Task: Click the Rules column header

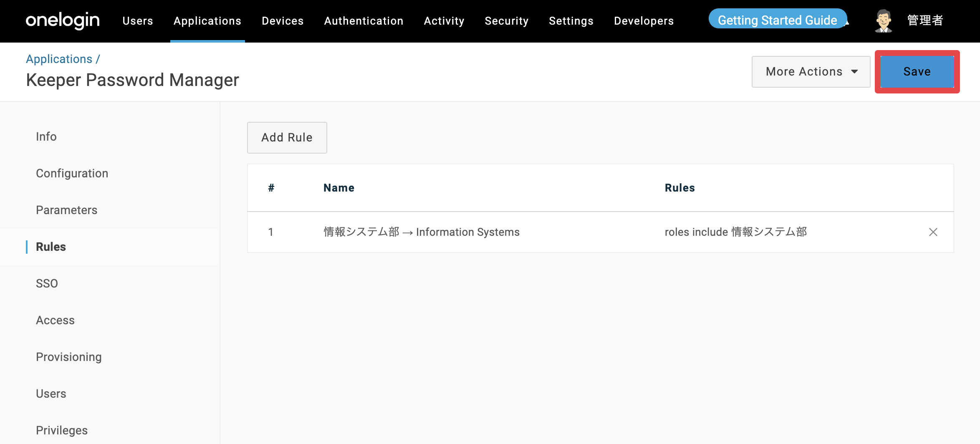Action: 680,188
